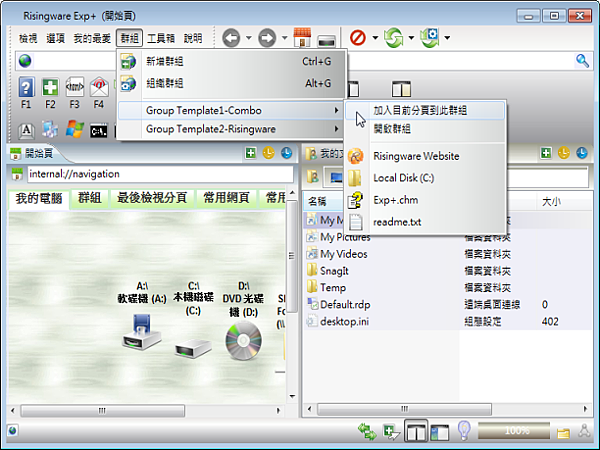Switch to the 我的電腦 navigation tab

[x=39, y=199]
